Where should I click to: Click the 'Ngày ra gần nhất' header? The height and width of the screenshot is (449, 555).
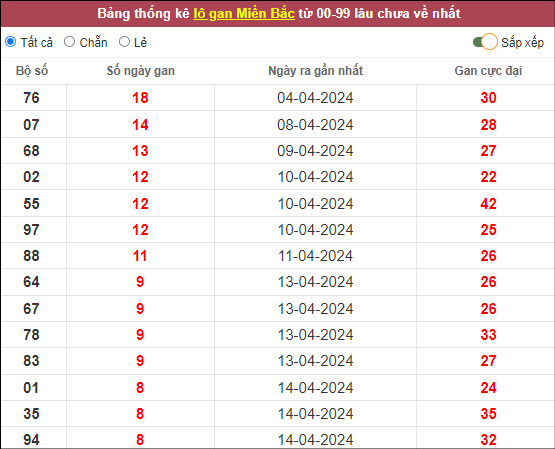click(315, 71)
